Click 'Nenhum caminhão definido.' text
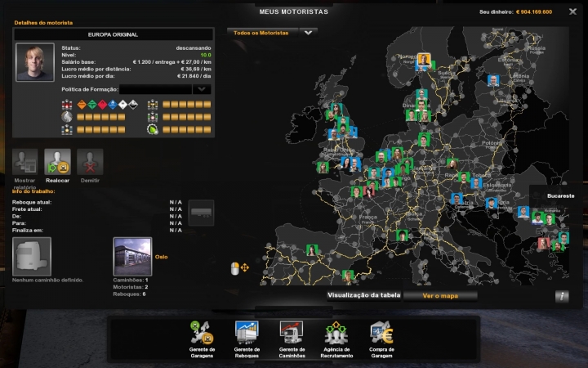Screen dimensions: 588x368 (x=47, y=280)
